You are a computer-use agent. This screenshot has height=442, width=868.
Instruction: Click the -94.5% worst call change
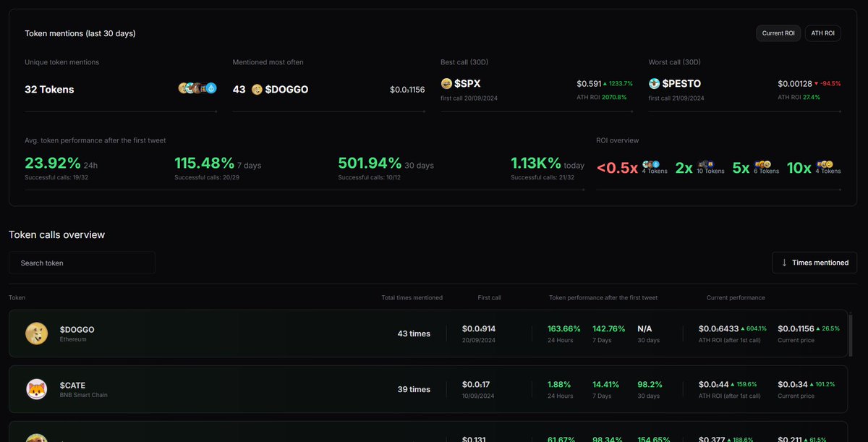(x=827, y=84)
